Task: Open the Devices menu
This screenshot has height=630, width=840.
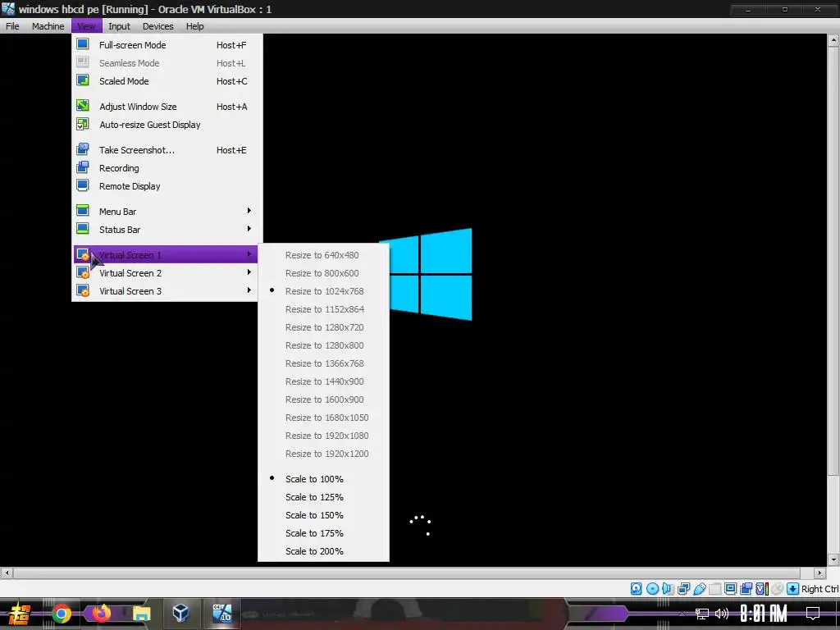Action: point(157,26)
